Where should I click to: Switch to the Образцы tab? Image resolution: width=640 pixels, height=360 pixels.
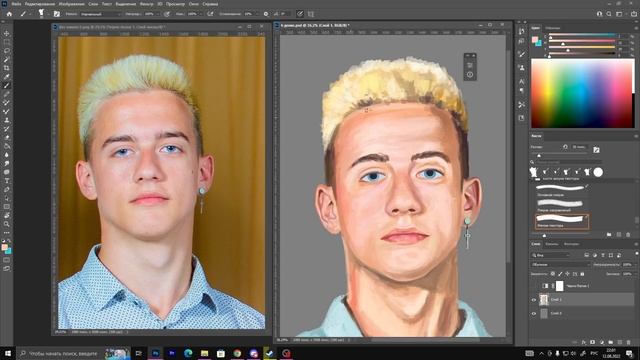(553, 28)
